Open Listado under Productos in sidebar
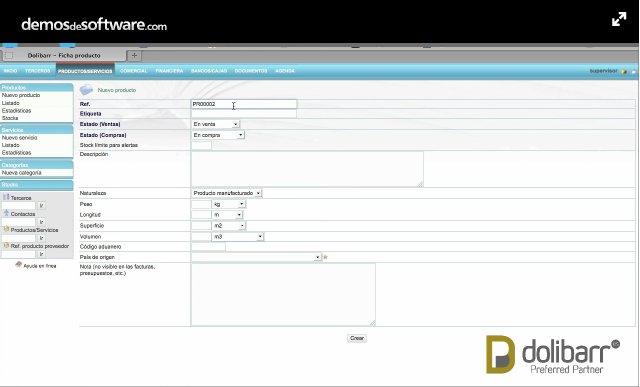The image size is (640, 387). tap(11, 103)
